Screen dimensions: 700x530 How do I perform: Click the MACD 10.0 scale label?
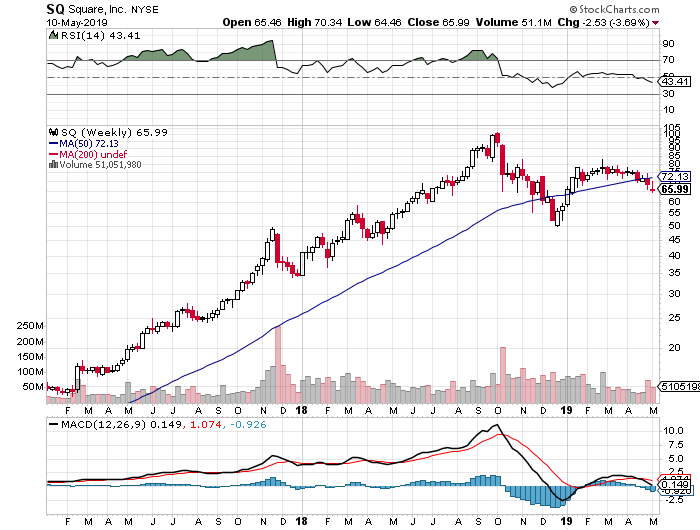674,431
